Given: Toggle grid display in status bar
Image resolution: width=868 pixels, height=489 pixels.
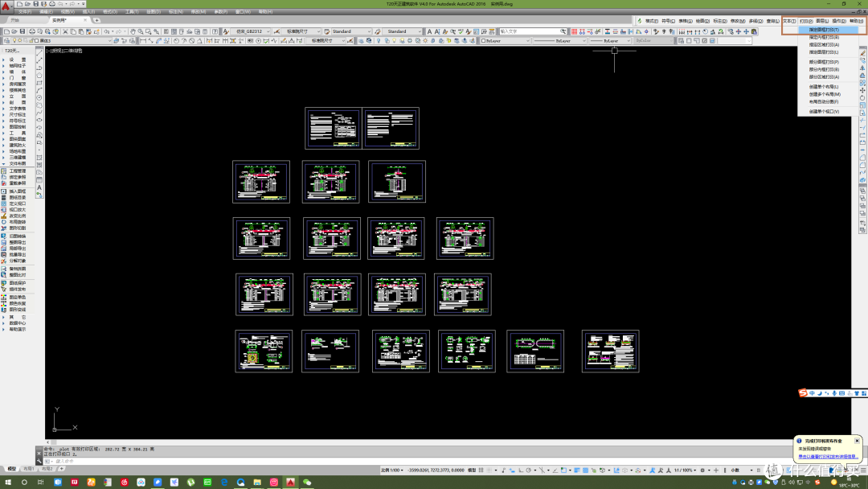Looking at the screenshot, I should 481,471.
